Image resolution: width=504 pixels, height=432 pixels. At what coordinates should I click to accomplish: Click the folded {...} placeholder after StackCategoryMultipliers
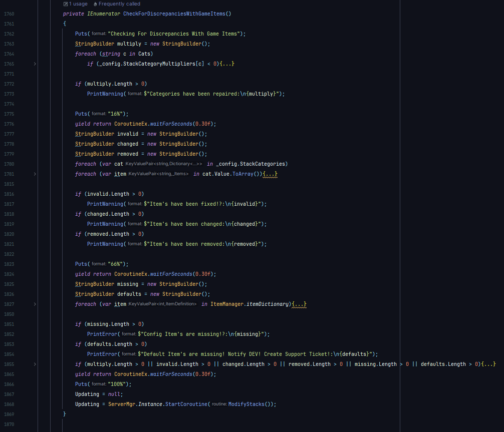[x=226, y=64]
